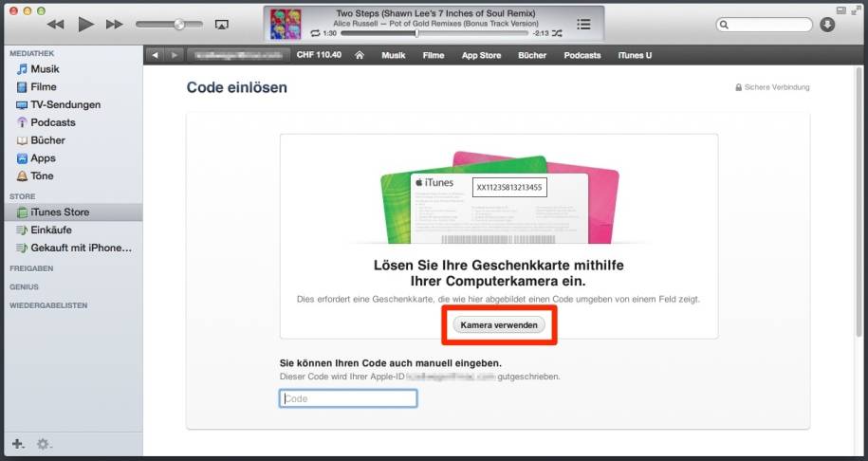This screenshot has height=461, width=868.
Task: Click the plus add playlist icon
Action: click(x=18, y=444)
